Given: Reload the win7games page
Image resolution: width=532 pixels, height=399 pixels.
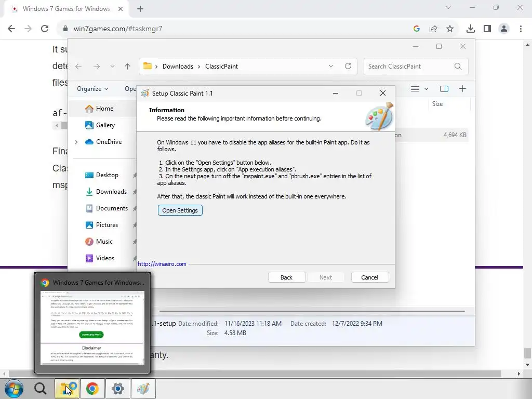Looking at the screenshot, I should (x=45, y=29).
